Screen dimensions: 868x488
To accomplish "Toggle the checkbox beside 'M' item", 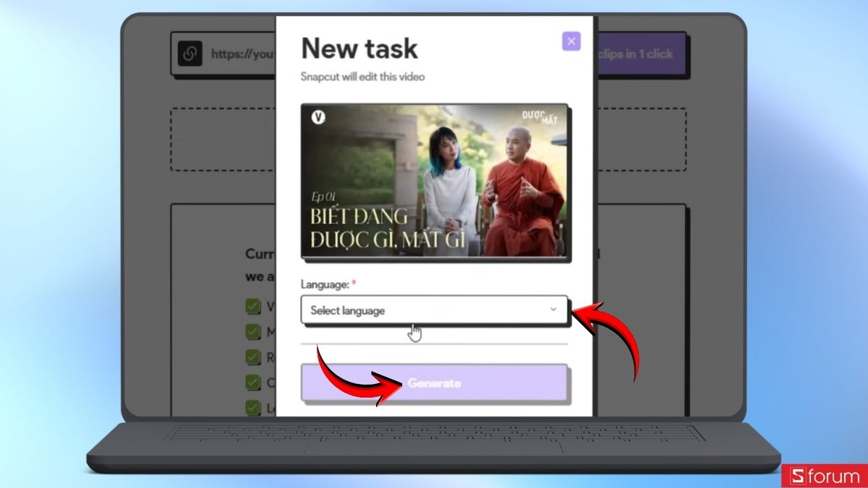I will [252, 332].
